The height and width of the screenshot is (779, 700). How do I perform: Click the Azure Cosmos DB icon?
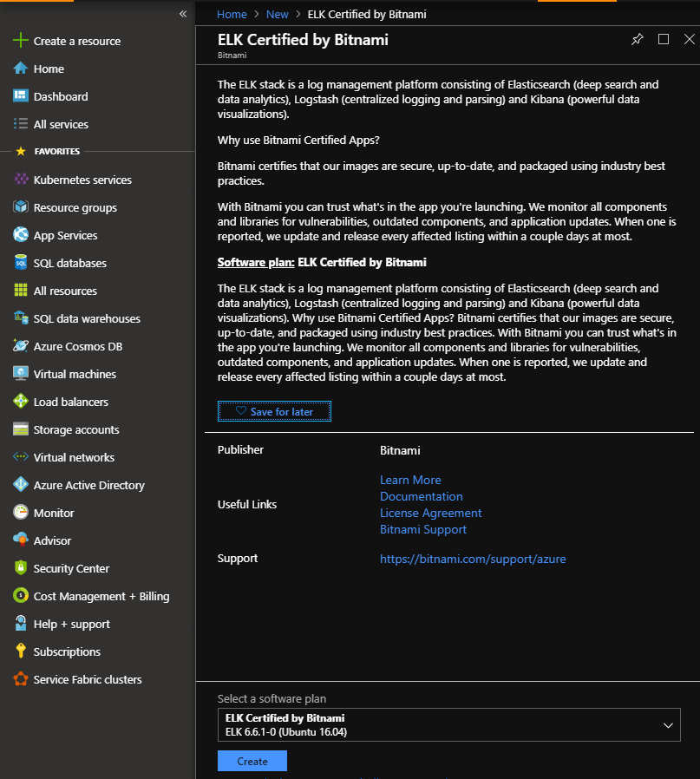point(21,346)
